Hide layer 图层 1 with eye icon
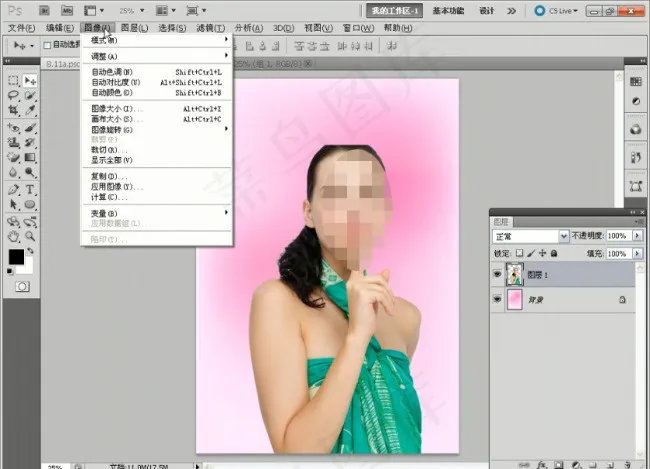 [x=498, y=272]
